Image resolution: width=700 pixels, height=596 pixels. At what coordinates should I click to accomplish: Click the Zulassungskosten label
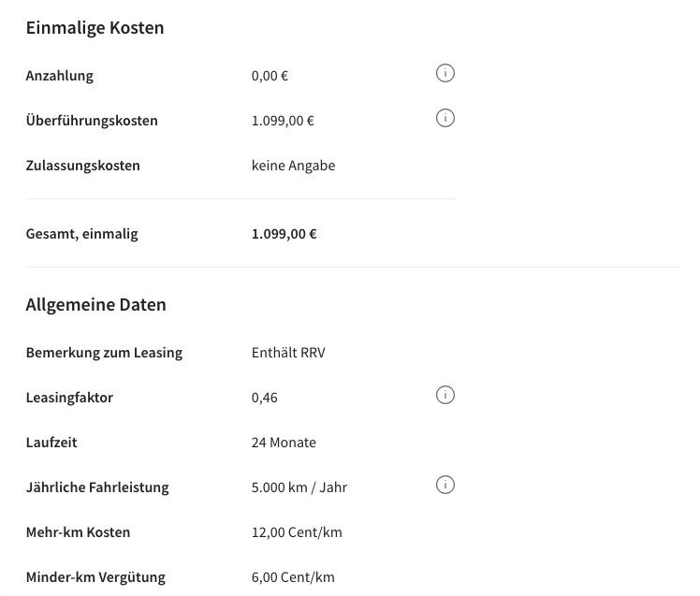(83, 166)
